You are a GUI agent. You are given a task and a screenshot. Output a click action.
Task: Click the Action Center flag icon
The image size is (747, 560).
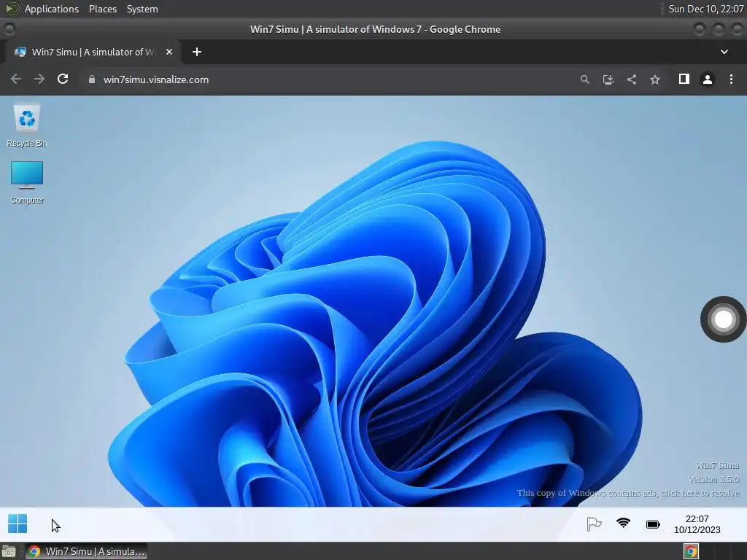594,524
